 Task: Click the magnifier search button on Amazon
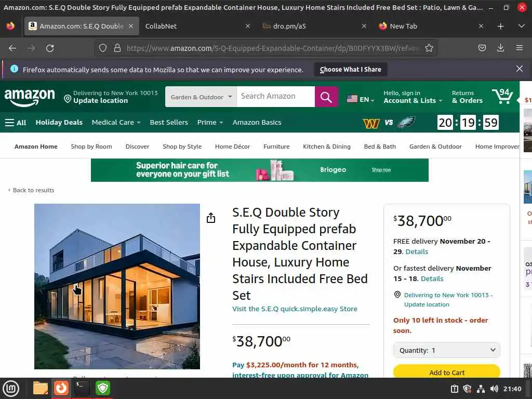point(326,97)
